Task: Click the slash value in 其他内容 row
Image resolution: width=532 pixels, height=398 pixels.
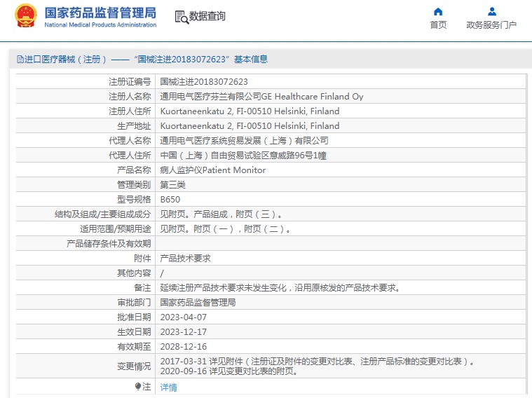Action: click(x=162, y=273)
